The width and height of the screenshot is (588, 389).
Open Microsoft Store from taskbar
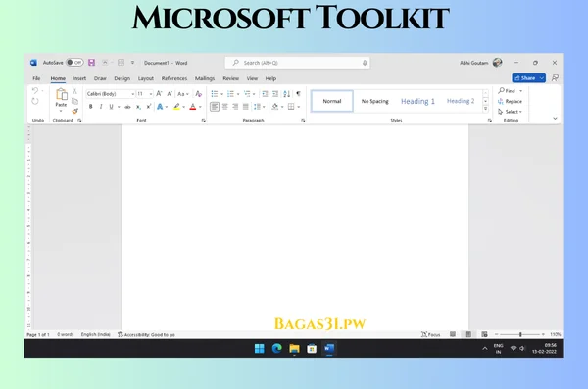(312, 349)
